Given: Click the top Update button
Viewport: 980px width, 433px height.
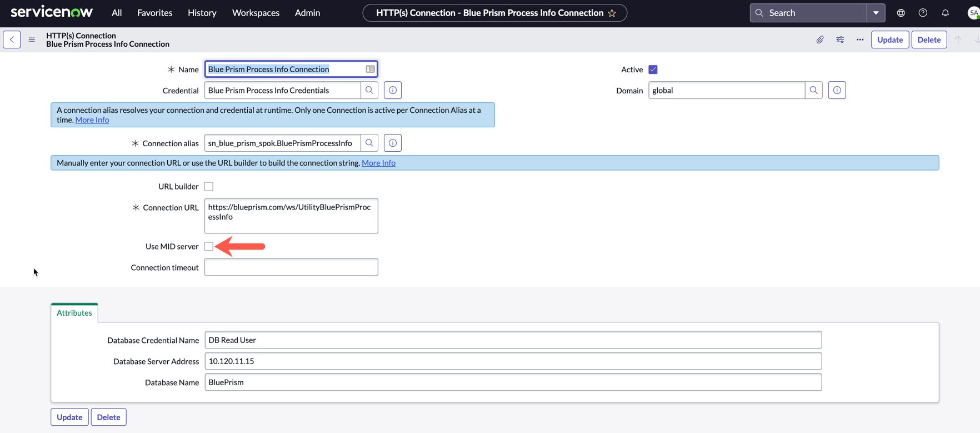Looking at the screenshot, I should click(x=890, y=39).
